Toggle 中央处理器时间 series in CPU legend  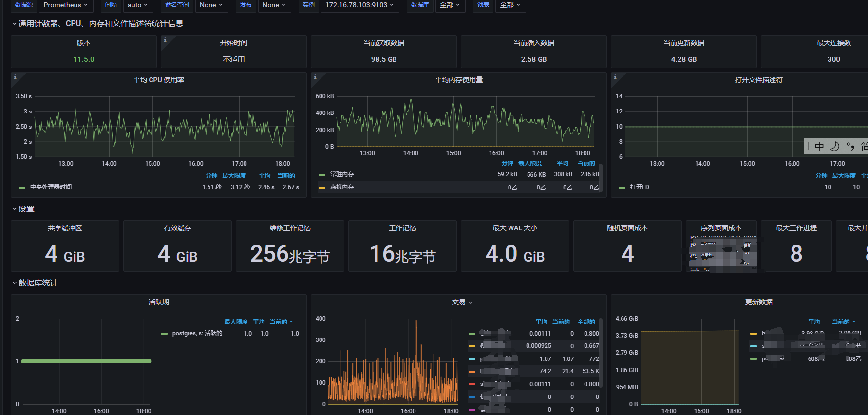tap(51, 187)
